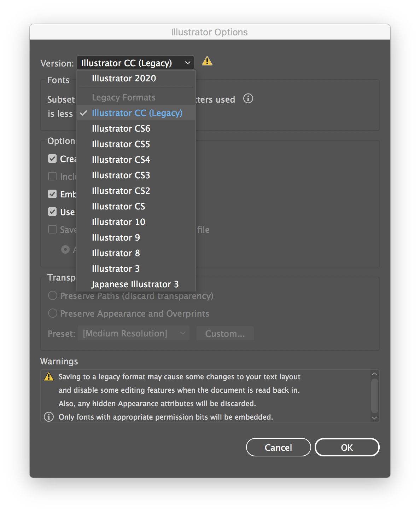Click the info icon in Fonts section
420x513 pixels.
click(x=248, y=98)
